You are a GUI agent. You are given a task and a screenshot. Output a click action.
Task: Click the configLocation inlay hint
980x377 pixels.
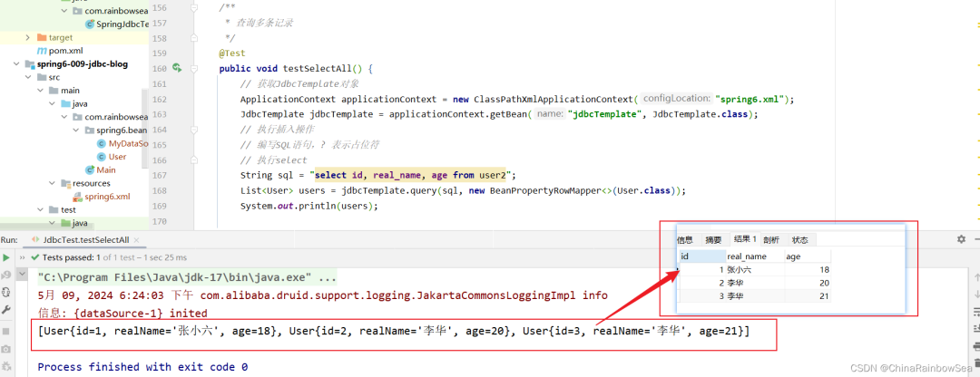[x=676, y=98]
